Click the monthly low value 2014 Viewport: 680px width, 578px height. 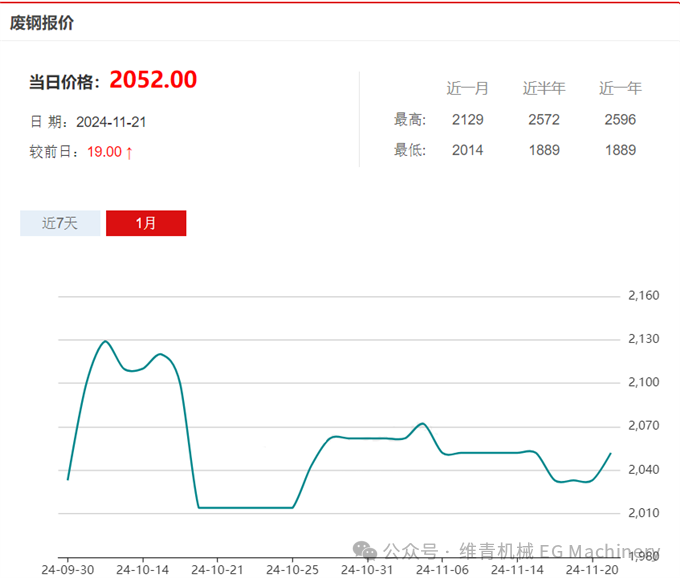click(x=468, y=150)
